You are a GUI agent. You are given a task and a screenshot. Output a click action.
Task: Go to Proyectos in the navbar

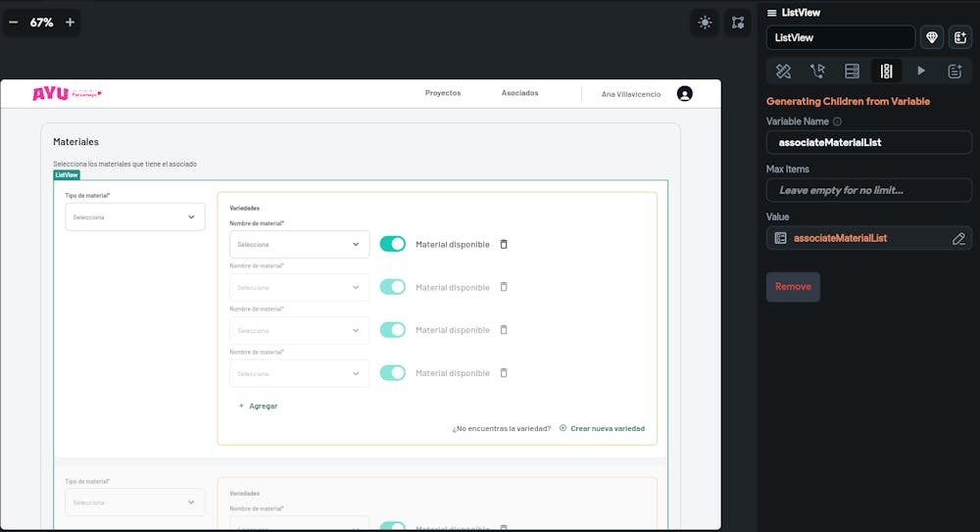click(443, 93)
